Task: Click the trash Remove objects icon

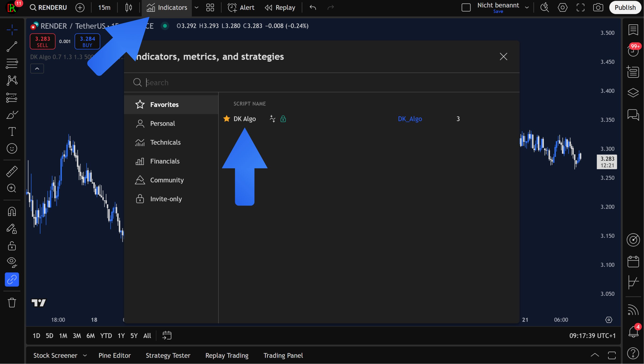Action: tap(12, 303)
